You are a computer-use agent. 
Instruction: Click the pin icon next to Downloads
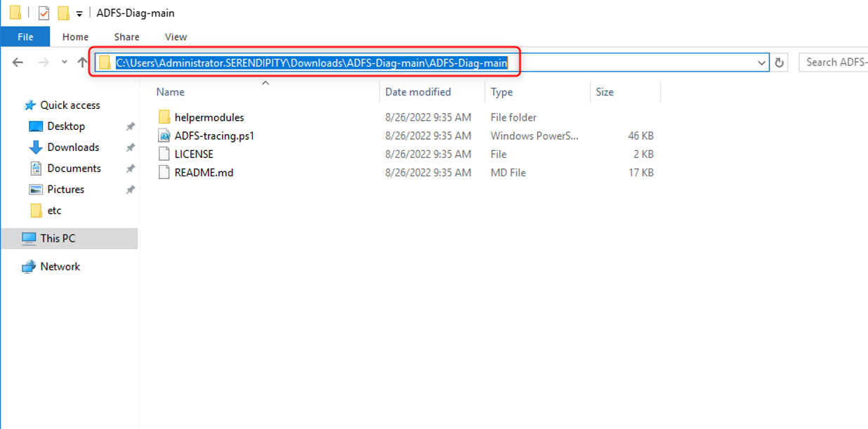(130, 147)
